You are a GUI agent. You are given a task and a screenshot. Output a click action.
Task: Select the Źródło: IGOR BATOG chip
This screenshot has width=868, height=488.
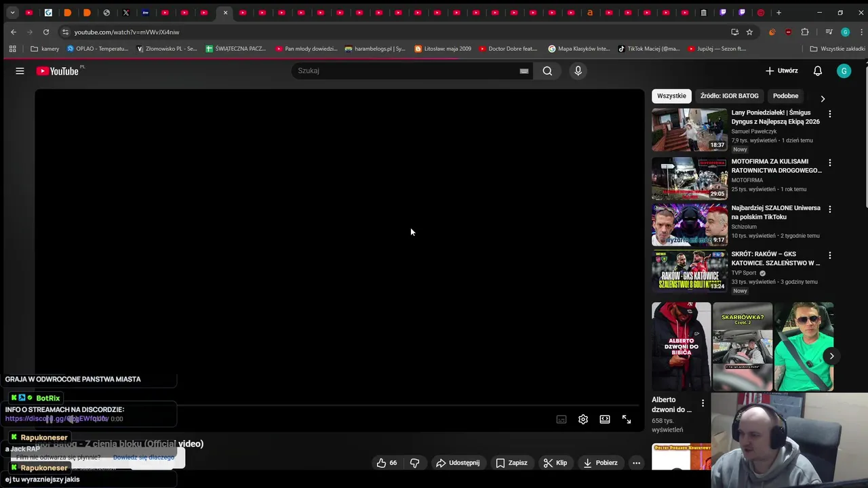click(729, 96)
